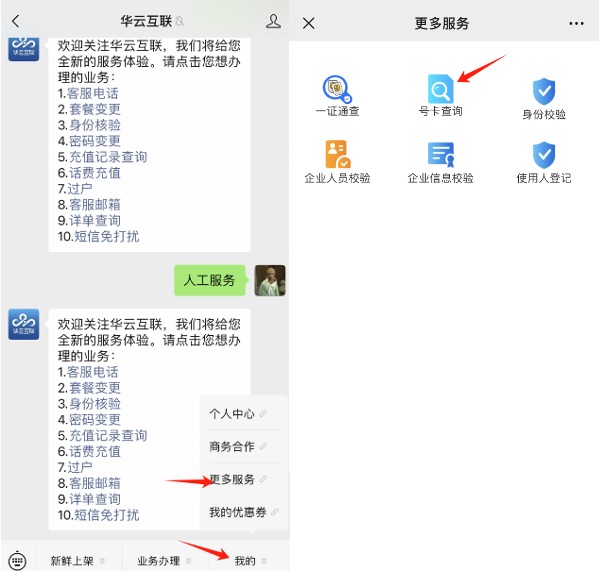Select 更多服务 in the popup menu
This screenshot has height=578, width=615.
click(240, 479)
